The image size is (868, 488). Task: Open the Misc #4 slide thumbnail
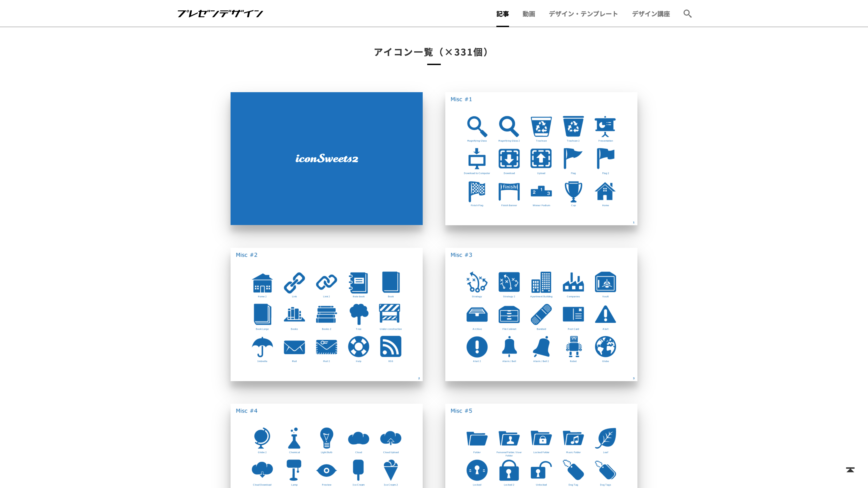[x=326, y=446]
